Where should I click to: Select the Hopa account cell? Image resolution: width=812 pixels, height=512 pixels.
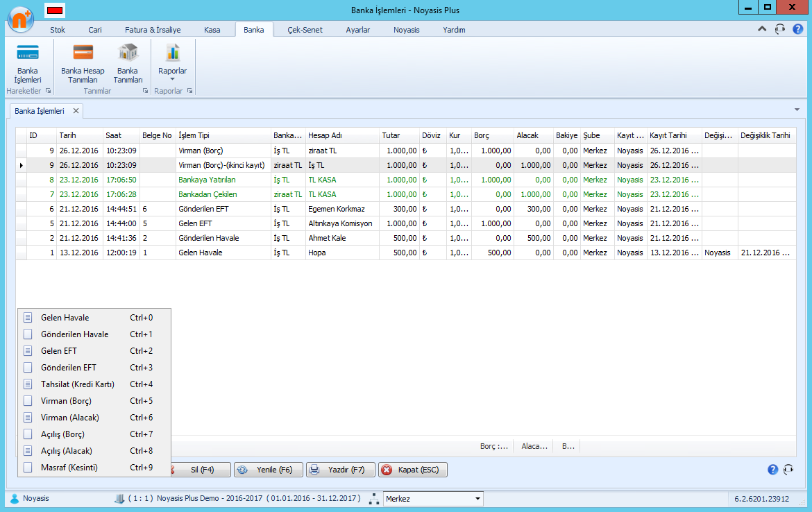coord(342,252)
